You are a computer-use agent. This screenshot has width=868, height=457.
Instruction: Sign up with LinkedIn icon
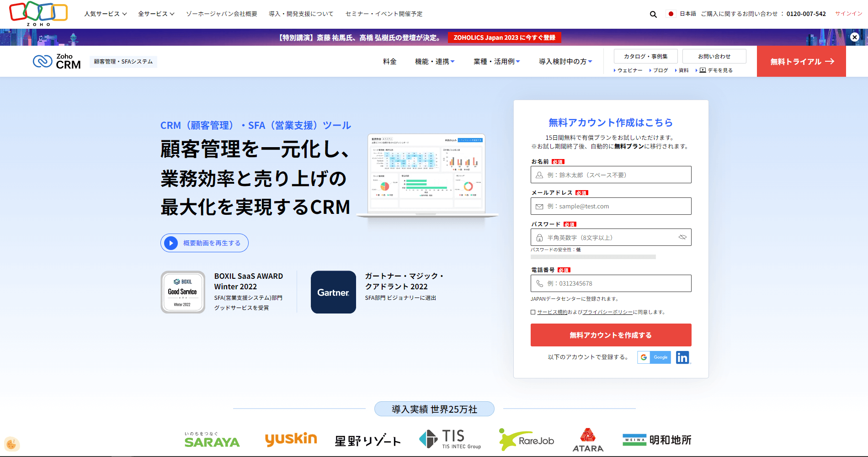coord(682,357)
